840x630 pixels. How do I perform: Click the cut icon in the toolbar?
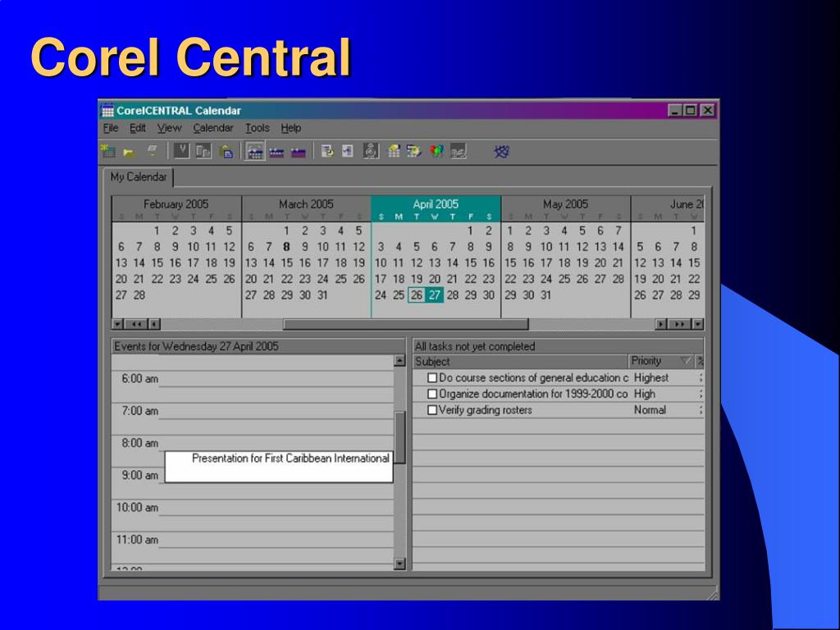coord(181,152)
